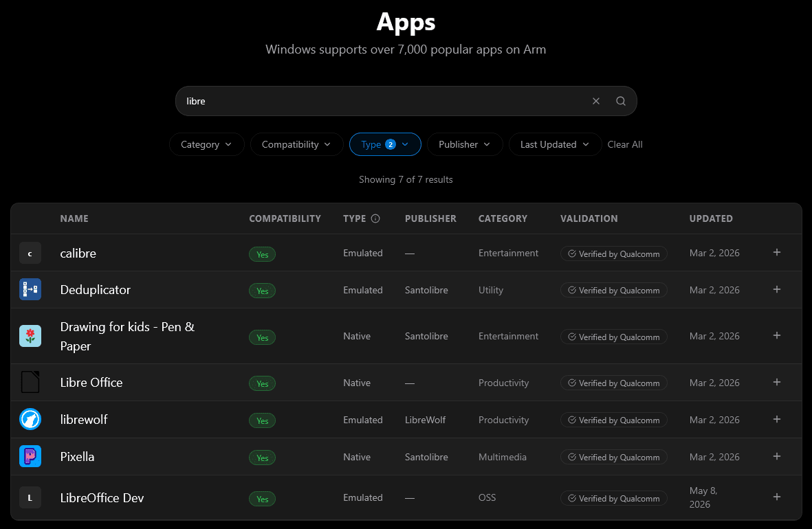Expand Drawing for kids row details
Viewport: 812px width, 529px height.
(777, 335)
